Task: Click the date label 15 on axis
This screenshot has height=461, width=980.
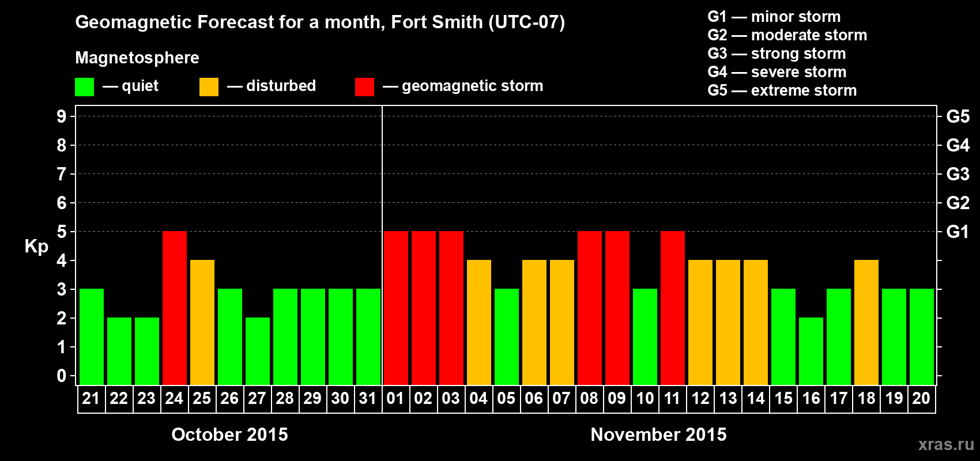Action: pyautogui.click(x=783, y=398)
